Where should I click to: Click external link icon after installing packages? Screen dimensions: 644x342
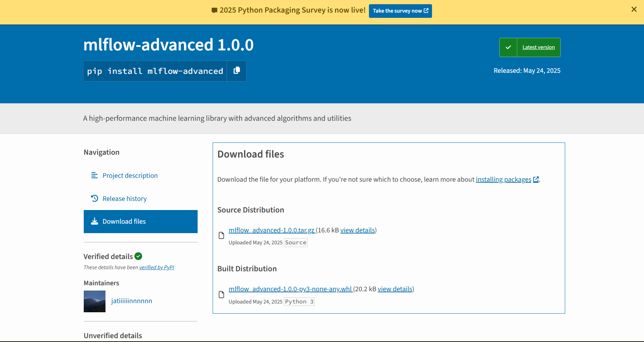point(536,180)
